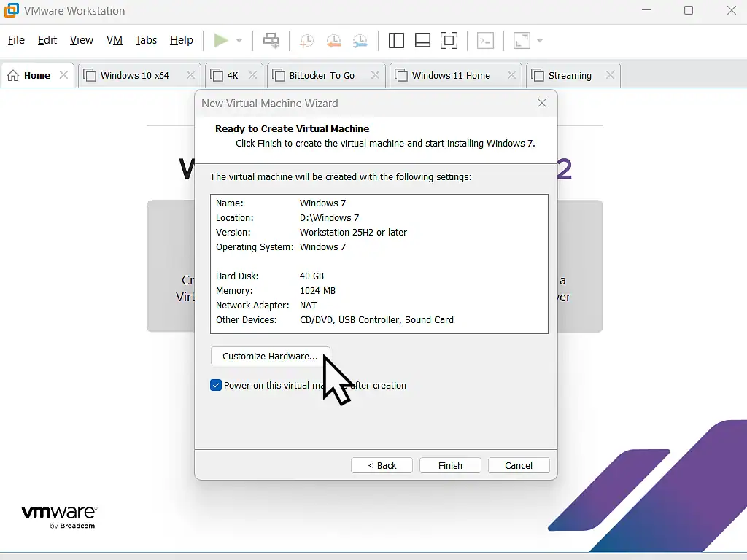The width and height of the screenshot is (747, 560).
Task: Open the power button dropdown arrow
Action: [239, 41]
